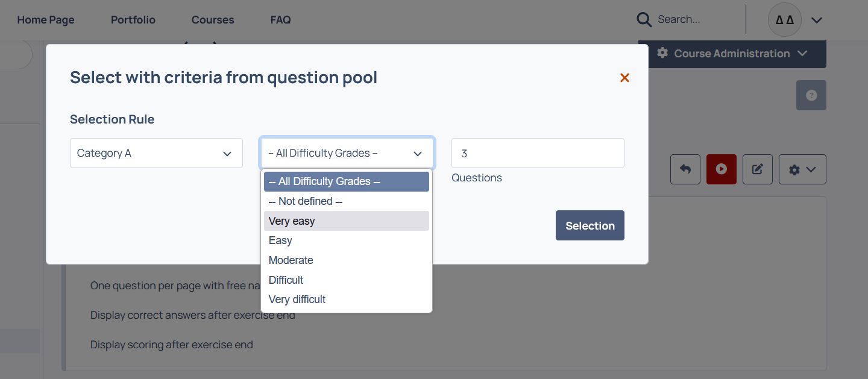Click the Selection button
868x379 pixels.
pyautogui.click(x=590, y=225)
